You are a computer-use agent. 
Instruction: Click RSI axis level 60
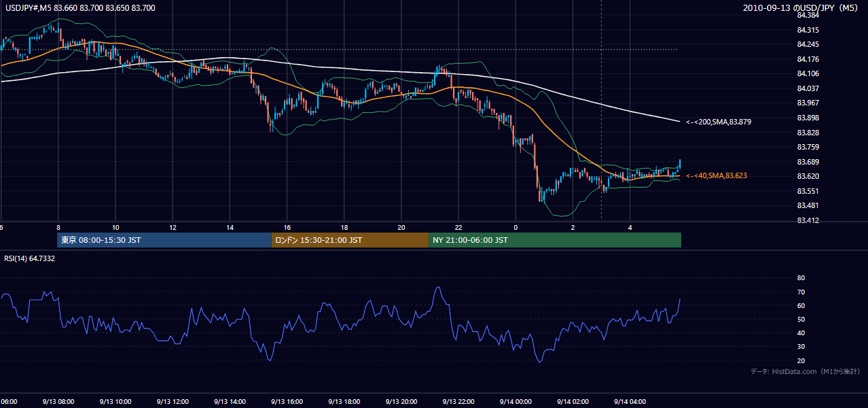pos(801,305)
